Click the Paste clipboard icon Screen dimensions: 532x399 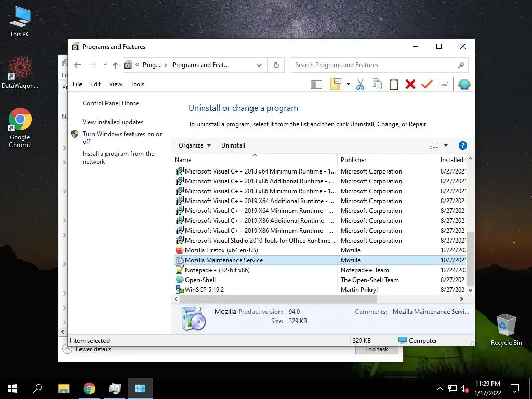pyautogui.click(x=394, y=84)
